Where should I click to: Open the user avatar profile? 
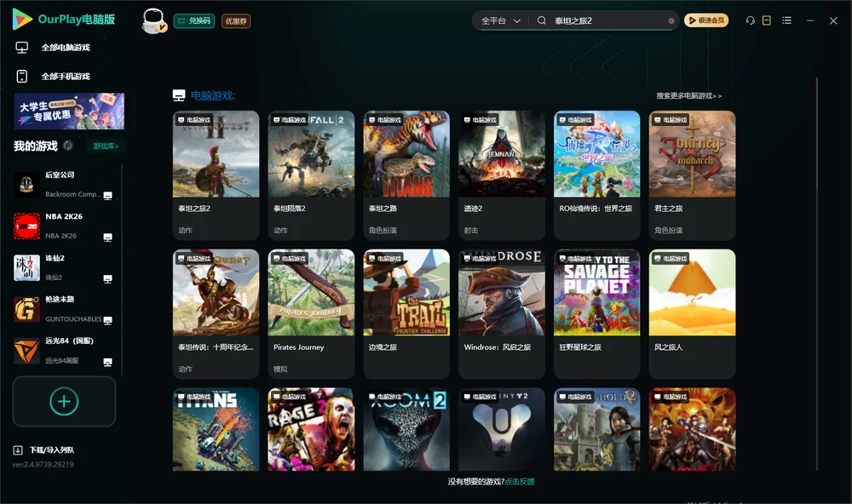point(153,20)
